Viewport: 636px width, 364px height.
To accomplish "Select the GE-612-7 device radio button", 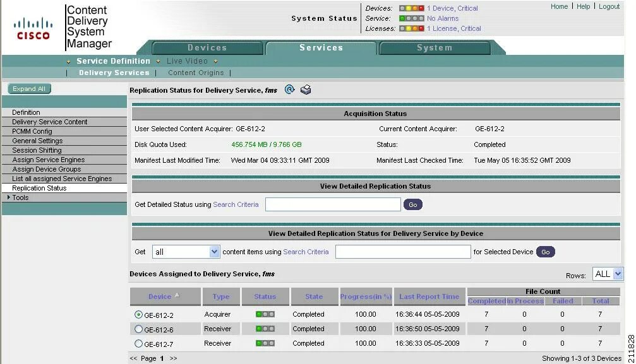I will tap(138, 344).
